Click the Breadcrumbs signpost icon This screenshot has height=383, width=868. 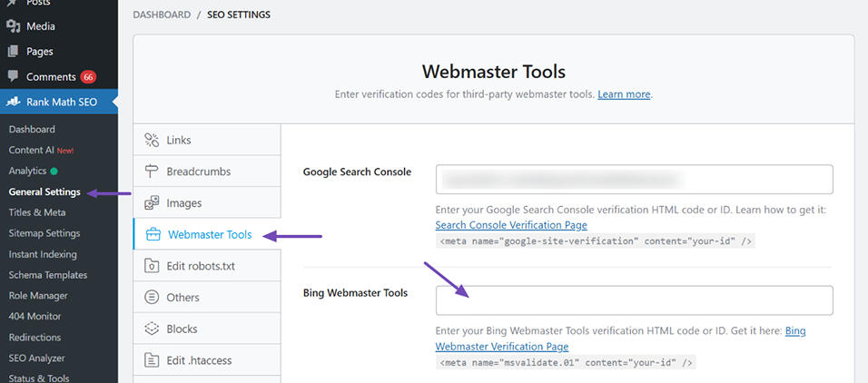(x=153, y=172)
